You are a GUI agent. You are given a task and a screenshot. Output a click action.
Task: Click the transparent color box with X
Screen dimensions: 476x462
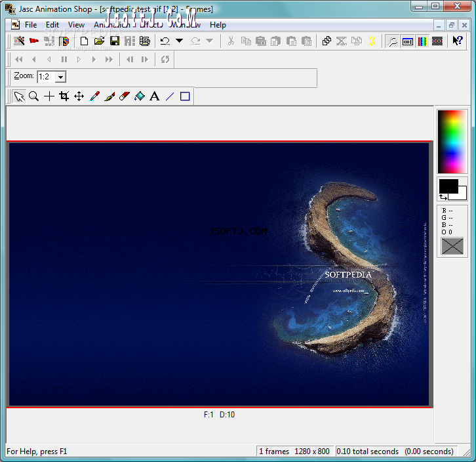452,246
